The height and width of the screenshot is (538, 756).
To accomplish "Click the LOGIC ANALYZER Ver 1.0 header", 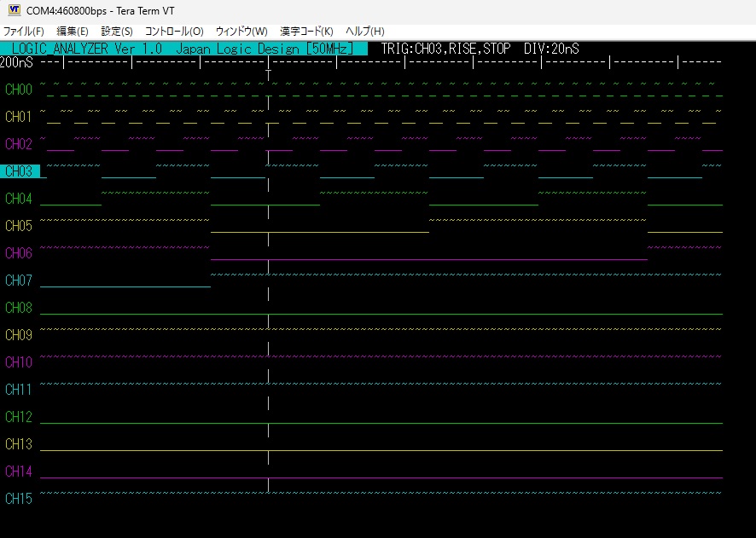I will click(x=87, y=49).
